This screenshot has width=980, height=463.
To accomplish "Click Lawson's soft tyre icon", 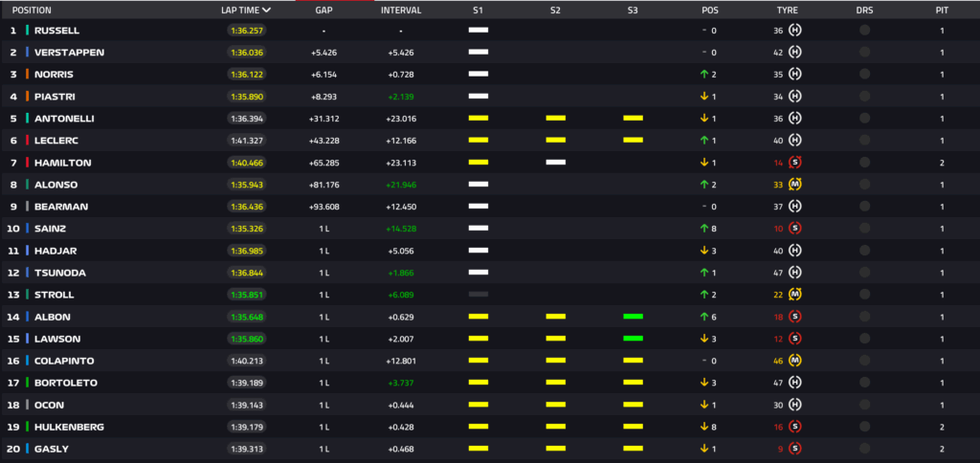I will pyautogui.click(x=795, y=339).
